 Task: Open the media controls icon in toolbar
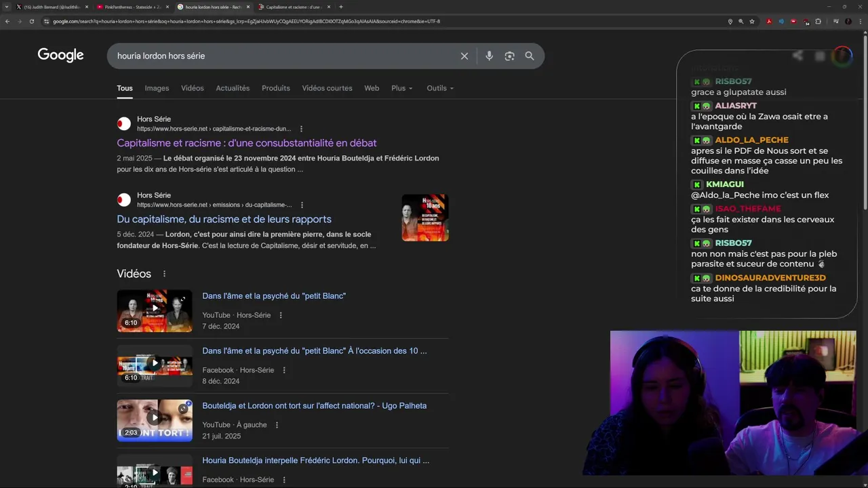click(835, 21)
